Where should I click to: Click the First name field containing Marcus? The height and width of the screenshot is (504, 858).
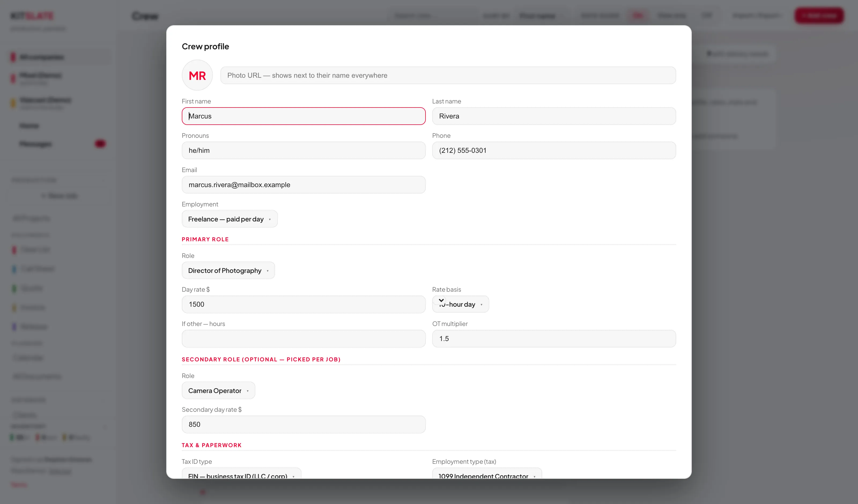click(x=303, y=116)
